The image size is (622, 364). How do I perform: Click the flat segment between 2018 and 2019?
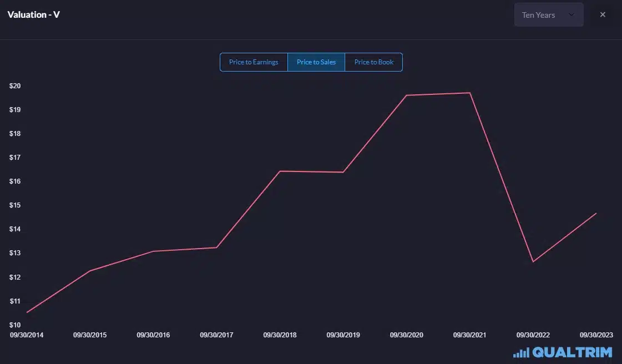[x=311, y=171]
